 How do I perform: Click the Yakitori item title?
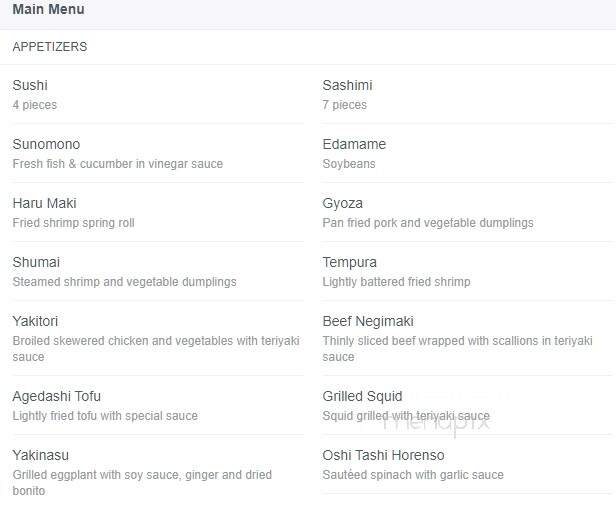pyautogui.click(x=35, y=321)
